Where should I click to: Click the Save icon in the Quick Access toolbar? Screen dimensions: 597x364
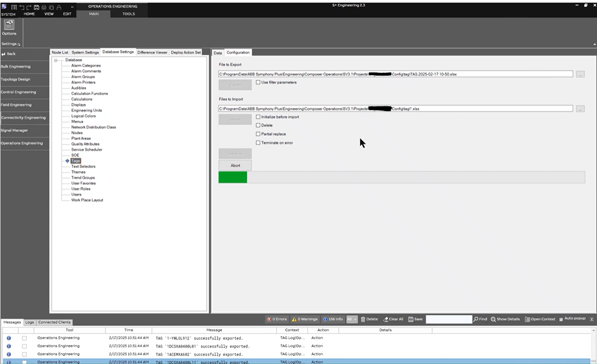[37, 7]
